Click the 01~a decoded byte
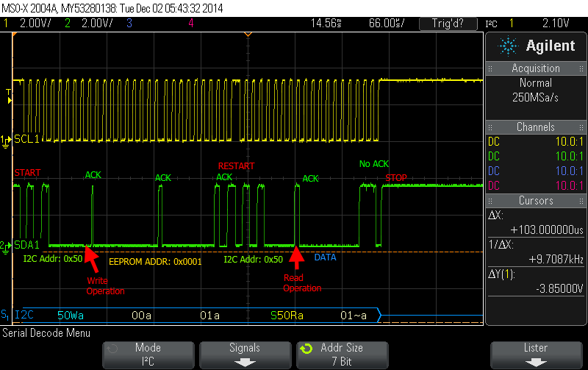This screenshot has width=588, height=370. [354, 316]
